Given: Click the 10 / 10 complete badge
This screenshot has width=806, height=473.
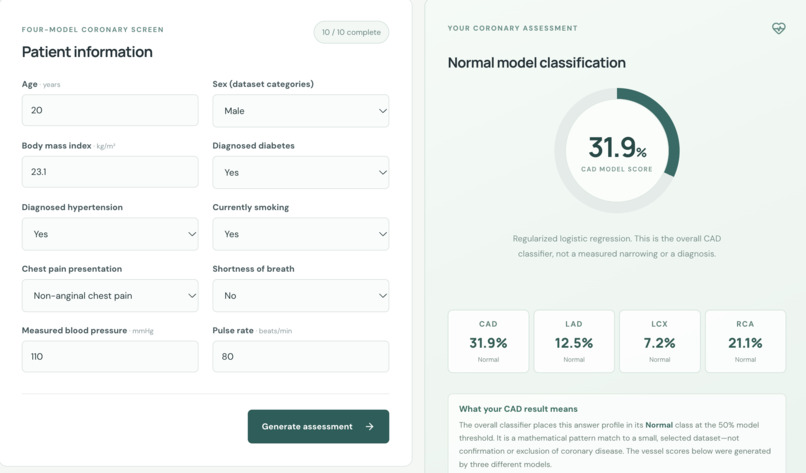Looking at the screenshot, I should [x=351, y=32].
